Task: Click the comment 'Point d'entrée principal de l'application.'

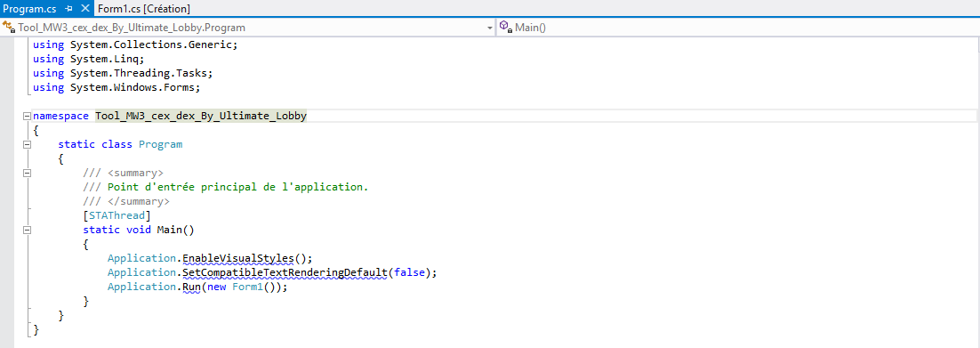Action: (238, 187)
